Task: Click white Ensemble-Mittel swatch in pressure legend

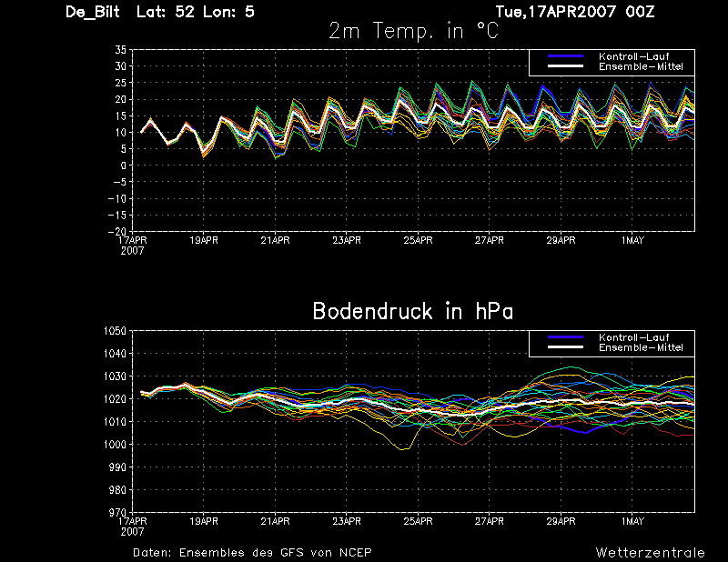Action: click(564, 348)
